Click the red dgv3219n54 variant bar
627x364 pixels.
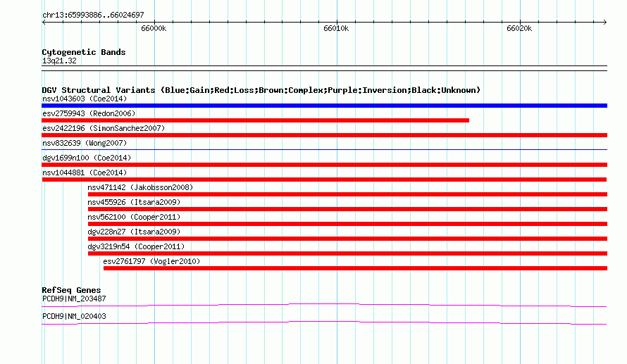[347, 253]
